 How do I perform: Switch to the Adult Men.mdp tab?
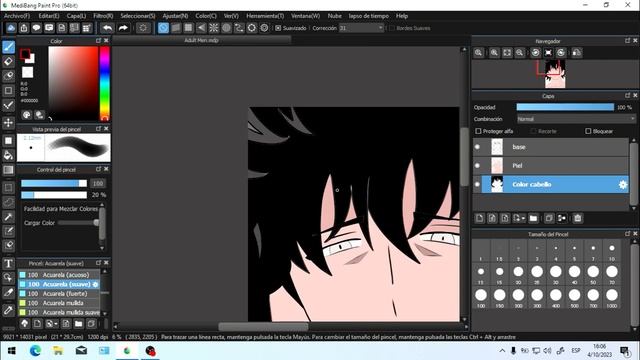click(202, 40)
